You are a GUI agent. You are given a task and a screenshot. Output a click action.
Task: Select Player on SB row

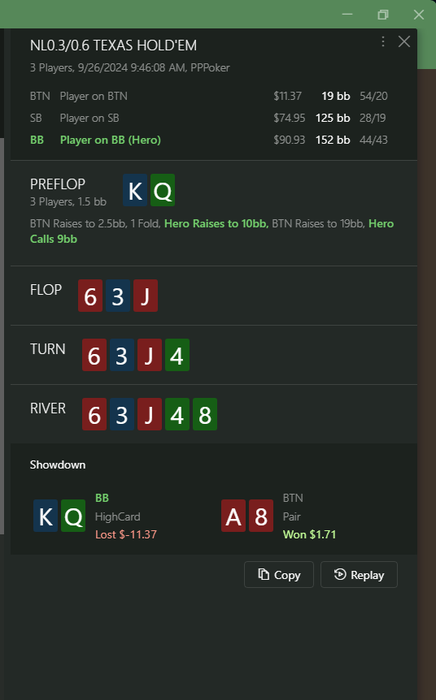click(x=209, y=118)
